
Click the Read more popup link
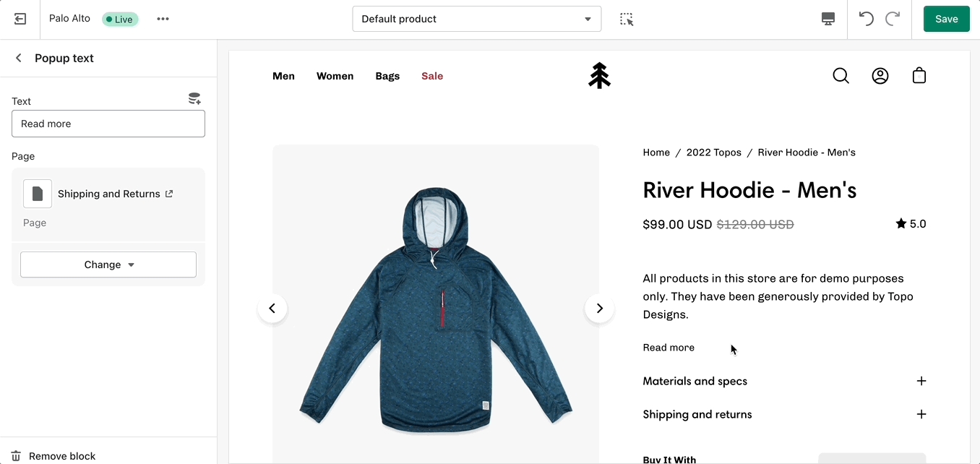click(669, 348)
